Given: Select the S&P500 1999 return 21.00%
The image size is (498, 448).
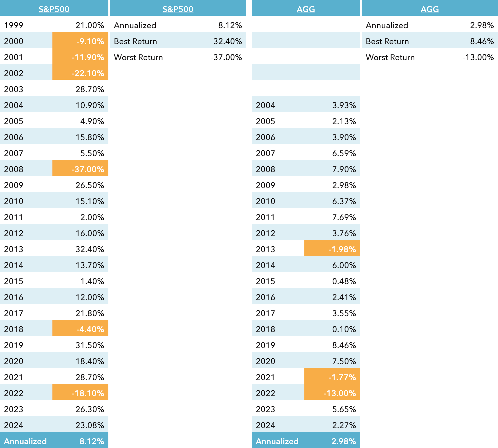Looking at the screenshot, I should coord(90,25).
